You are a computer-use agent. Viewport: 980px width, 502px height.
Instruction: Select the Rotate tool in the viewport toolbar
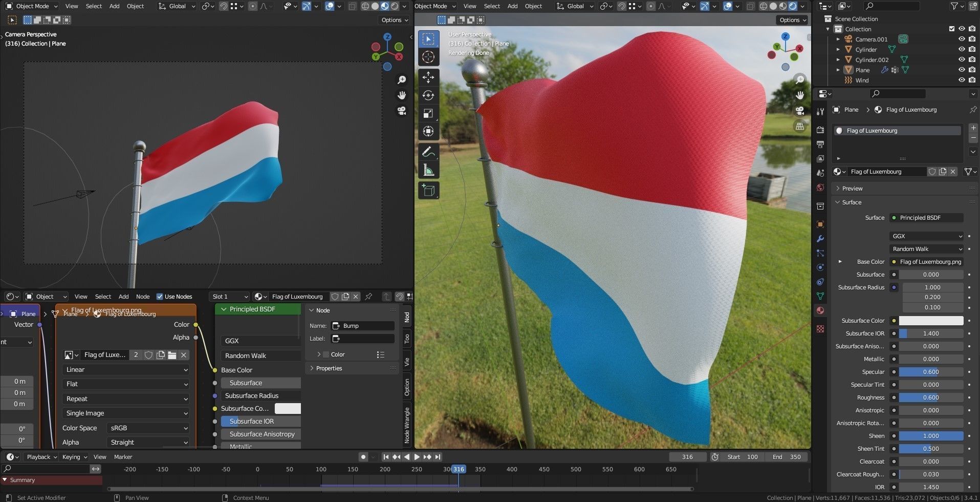pos(428,95)
